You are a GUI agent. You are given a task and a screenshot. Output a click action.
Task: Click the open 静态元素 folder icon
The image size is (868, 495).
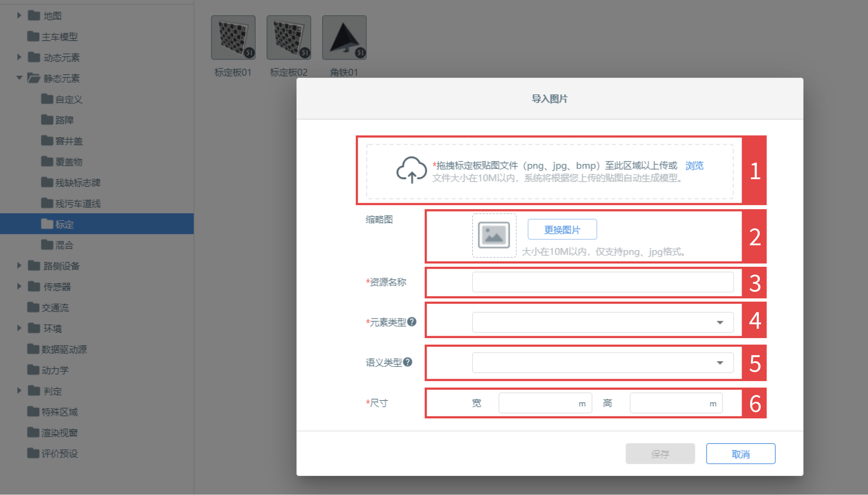click(x=34, y=78)
